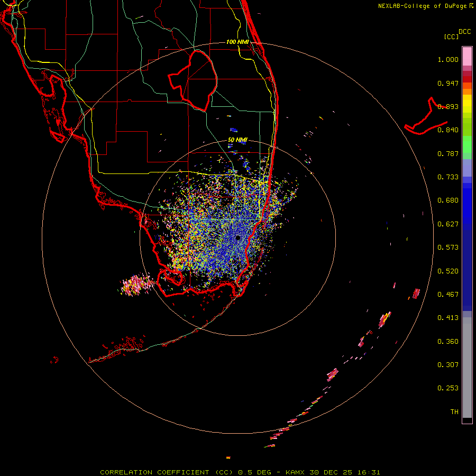
Task: Click the 50 NMI range ring label
Action: [237, 140]
